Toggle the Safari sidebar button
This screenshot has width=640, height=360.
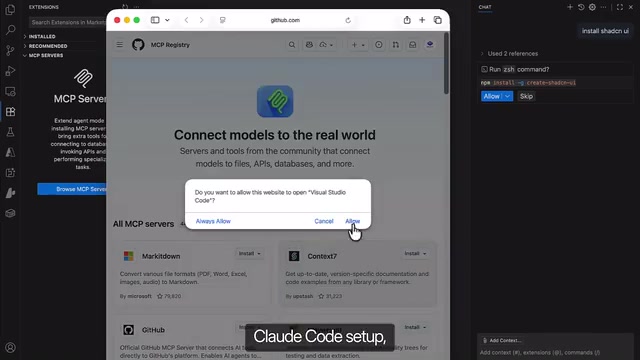[155, 20]
